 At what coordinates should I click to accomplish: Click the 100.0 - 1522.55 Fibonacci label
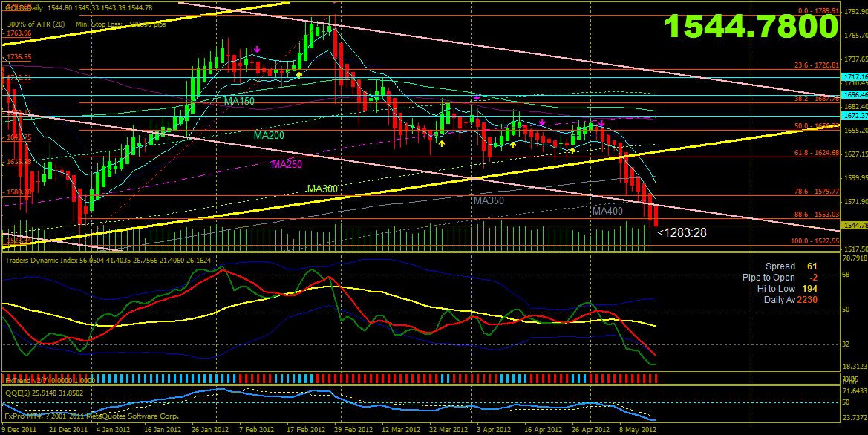pyautogui.click(x=815, y=241)
